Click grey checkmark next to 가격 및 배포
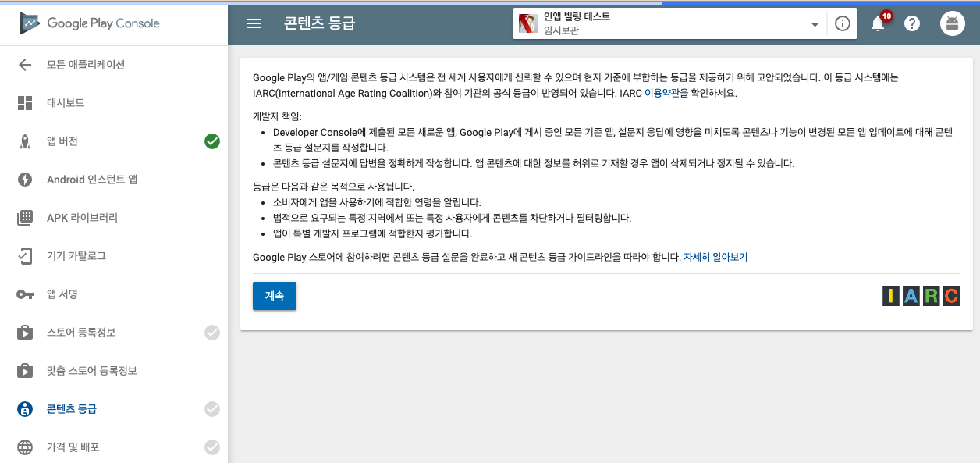980x463 pixels. click(212, 447)
